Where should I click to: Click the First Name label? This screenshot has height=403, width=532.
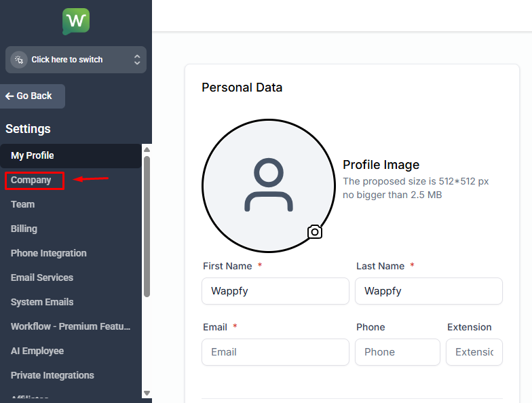coord(228,266)
